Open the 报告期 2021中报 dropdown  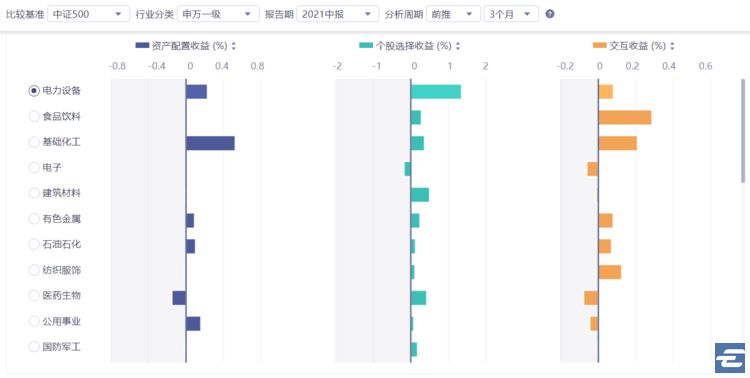click(x=337, y=14)
